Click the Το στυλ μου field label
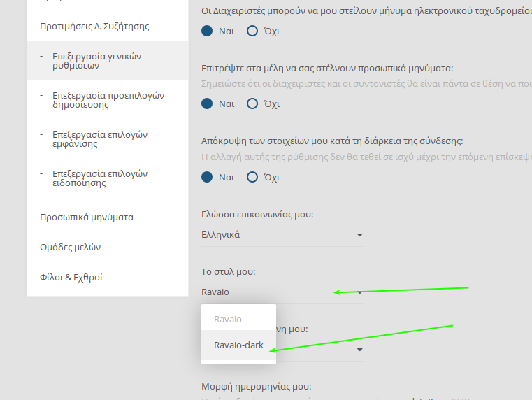 click(x=227, y=271)
